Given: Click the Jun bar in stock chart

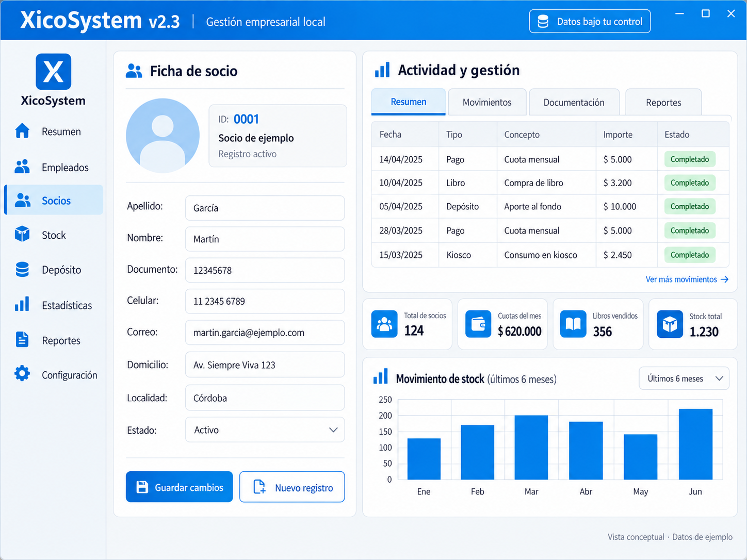Looking at the screenshot, I should click(x=695, y=444).
